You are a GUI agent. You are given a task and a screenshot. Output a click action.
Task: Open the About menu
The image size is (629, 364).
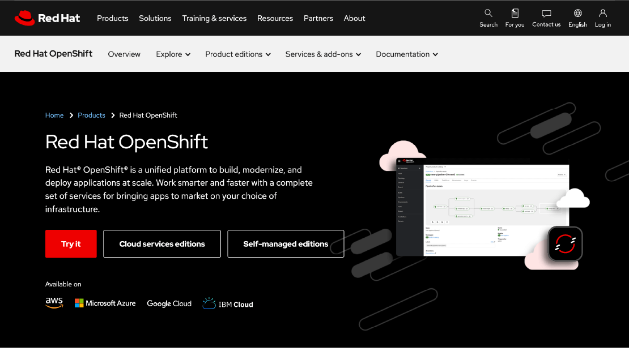(354, 19)
